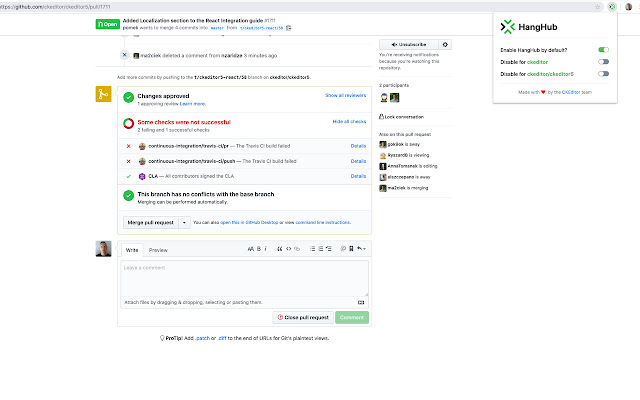Add a link via the chain icon
The width and height of the screenshot is (640, 400).
pos(297,249)
